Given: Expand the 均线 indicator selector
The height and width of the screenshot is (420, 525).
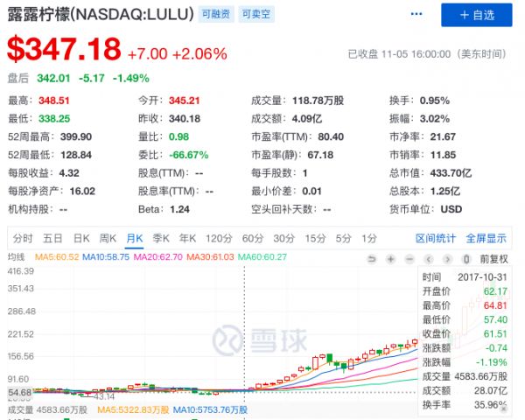Looking at the screenshot, I should [16, 257].
